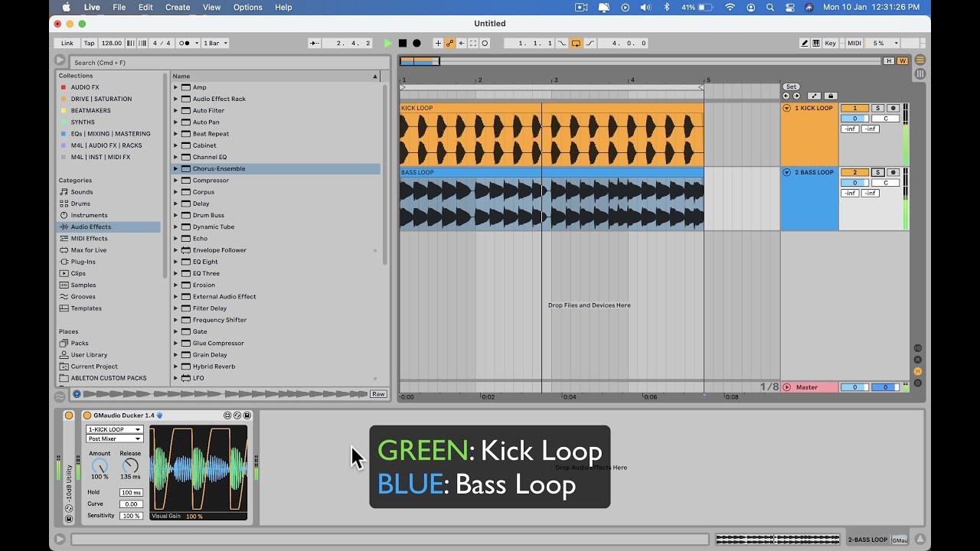
Task: Toggle the MIDI arrangement overdub plus icon
Action: 438,44
